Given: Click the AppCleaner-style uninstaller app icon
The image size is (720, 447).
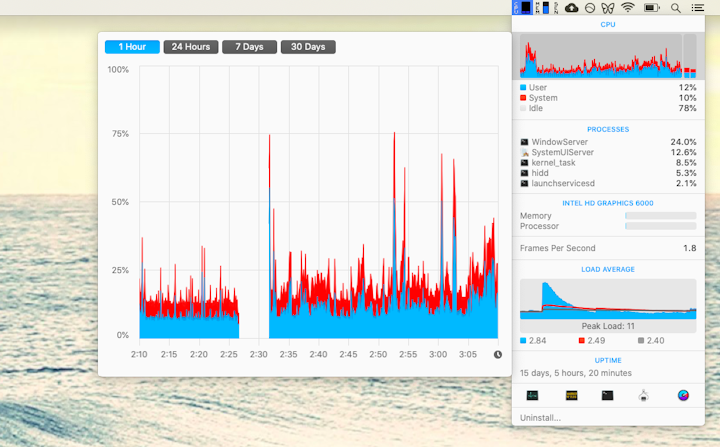Looking at the screenshot, I should point(645,395).
